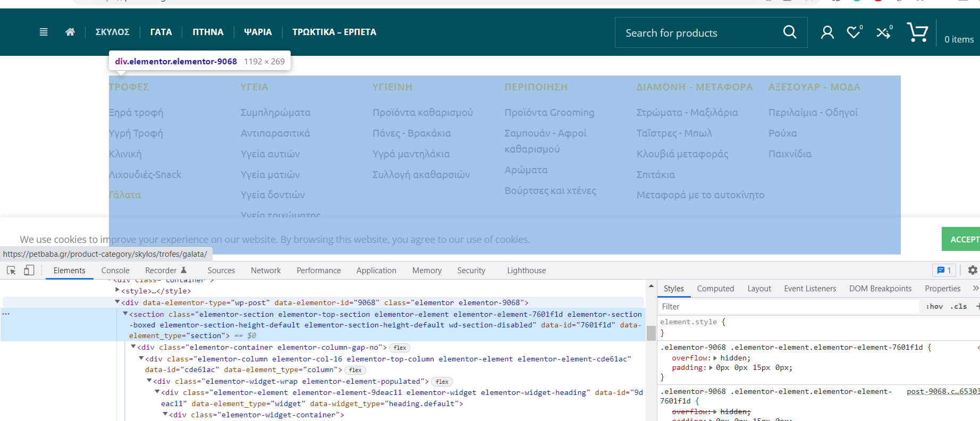Collapse the div elementor-9068 node
Image resolution: width=980 pixels, height=421 pixels.
[x=117, y=302]
